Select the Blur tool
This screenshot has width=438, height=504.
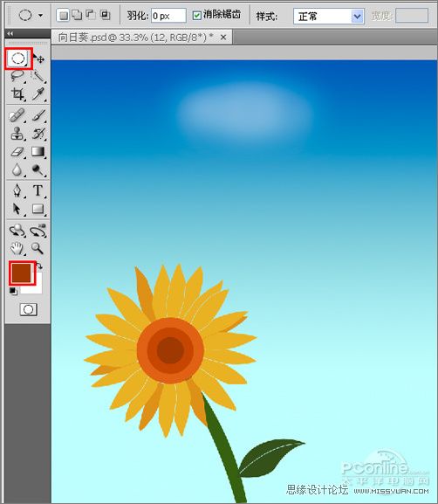[x=17, y=169]
